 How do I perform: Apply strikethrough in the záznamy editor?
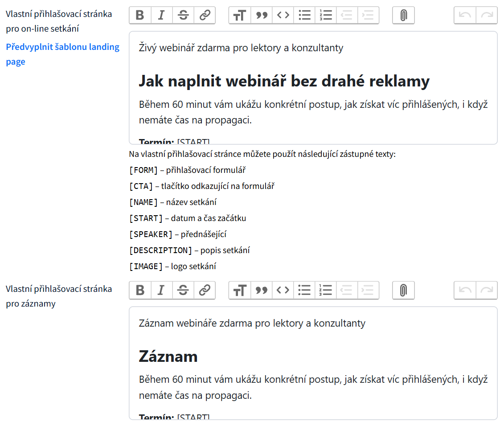pyautogui.click(x=183, y=291)
